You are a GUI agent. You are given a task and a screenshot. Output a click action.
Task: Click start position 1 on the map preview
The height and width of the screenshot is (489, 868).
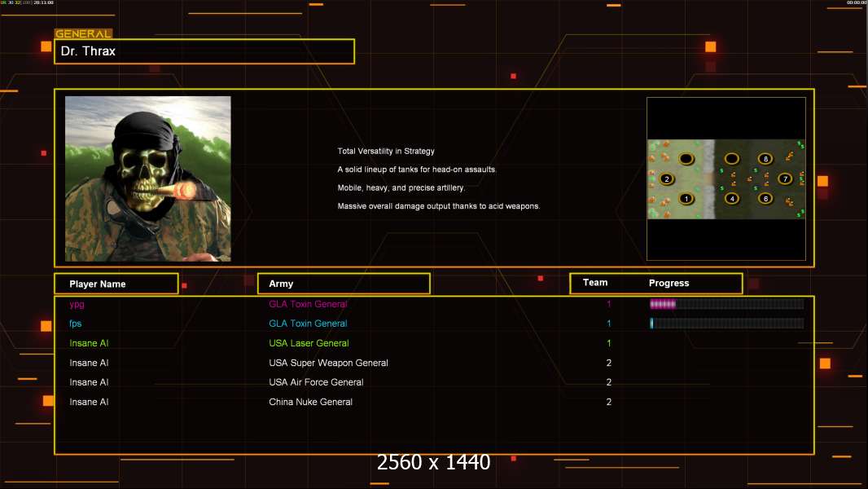[x=686, y=199]
